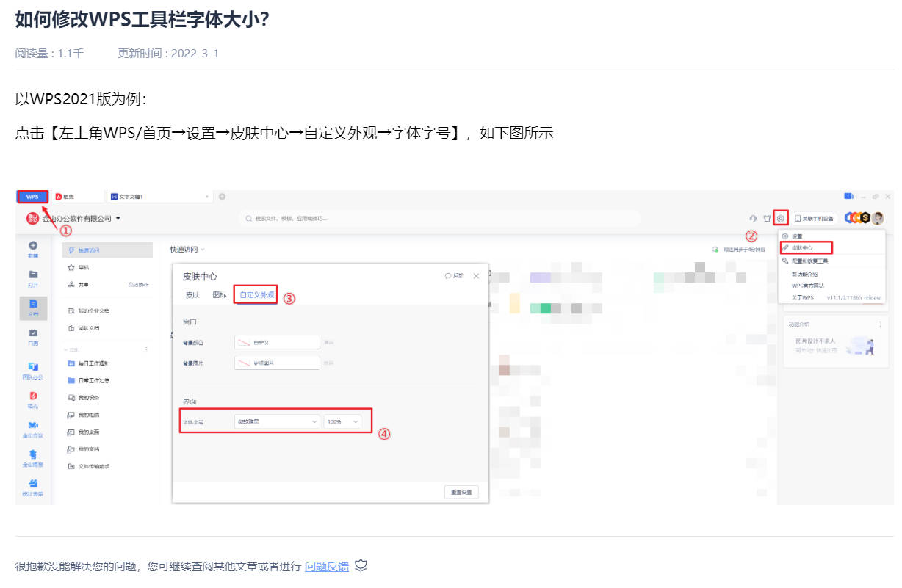Select 快速访问 in the document list
The height and width of the screenshot is (588, 902).
107,250
